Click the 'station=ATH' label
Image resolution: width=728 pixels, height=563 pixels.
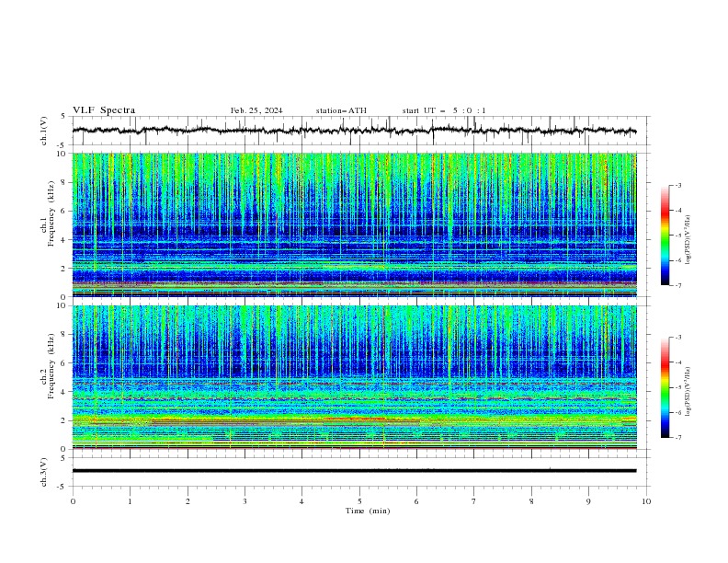[341, 110]
